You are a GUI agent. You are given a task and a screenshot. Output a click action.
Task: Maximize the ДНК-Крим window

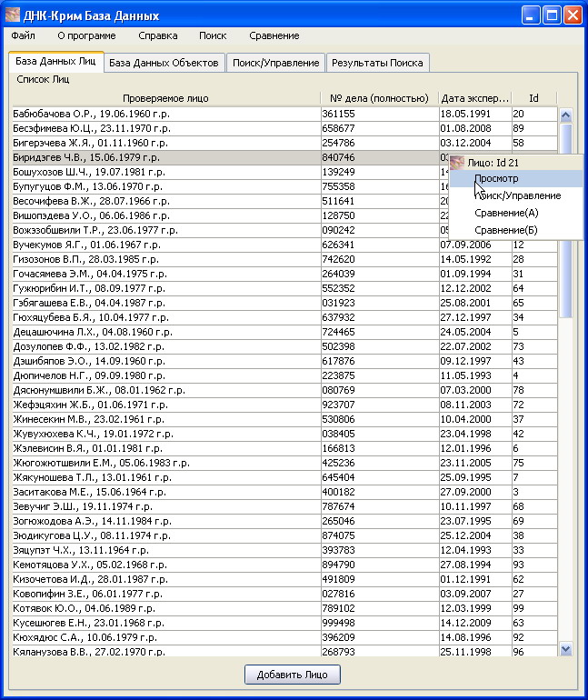click(552, 15)
